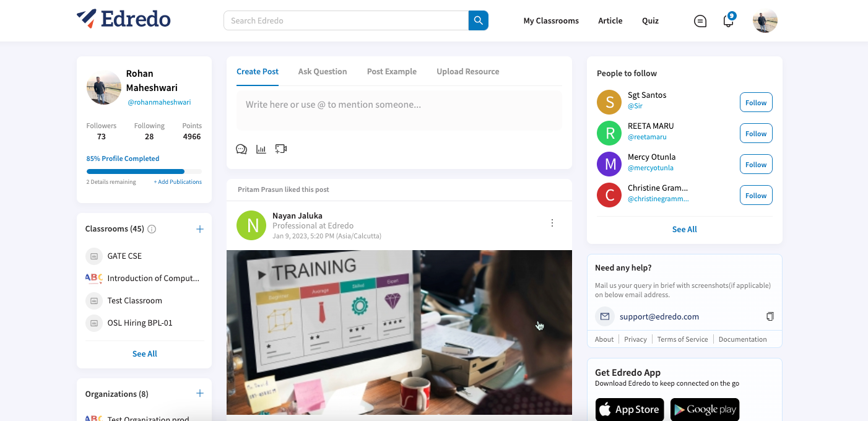Open Quiz from the top navigation
The width and height of the screenshot is (868, 421).
tap(650, 20)
